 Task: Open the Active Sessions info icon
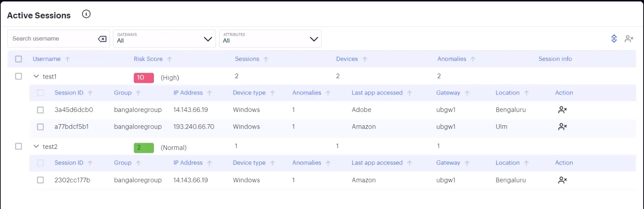(x=86, y=14)
